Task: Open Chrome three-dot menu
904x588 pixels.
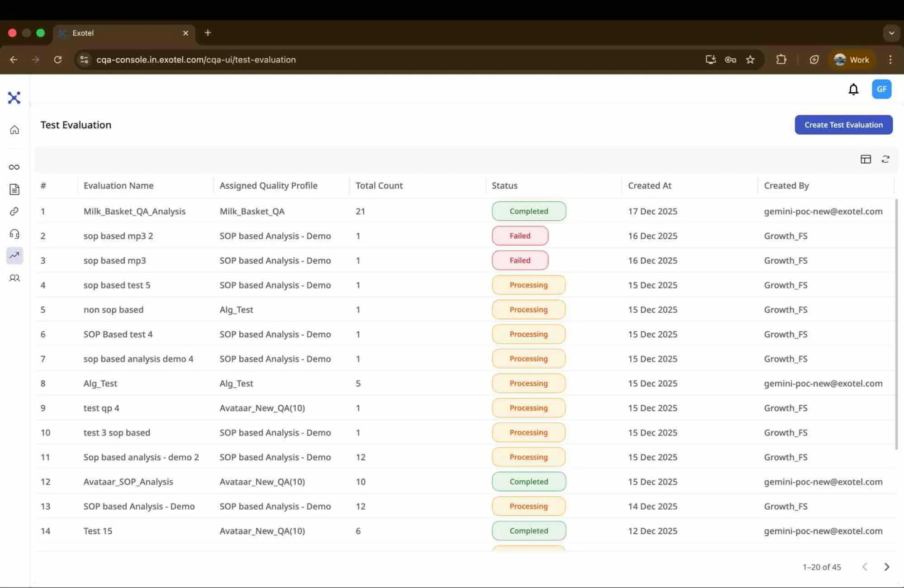Action: click(x=890, y=60)
